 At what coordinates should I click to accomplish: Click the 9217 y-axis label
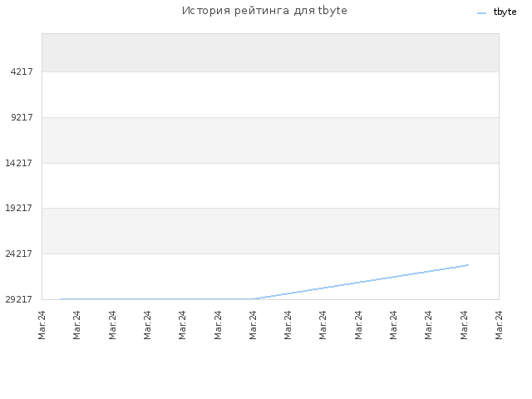[22, 117]
